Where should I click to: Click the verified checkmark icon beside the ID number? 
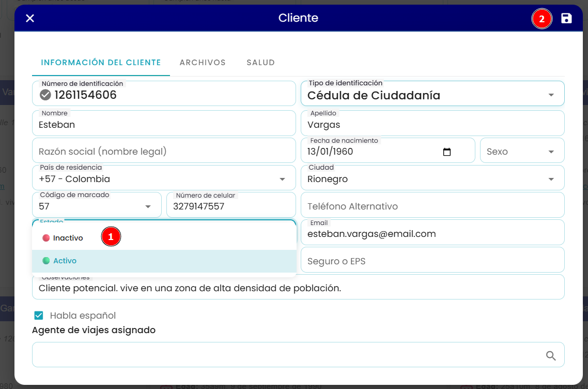[45, 95]
